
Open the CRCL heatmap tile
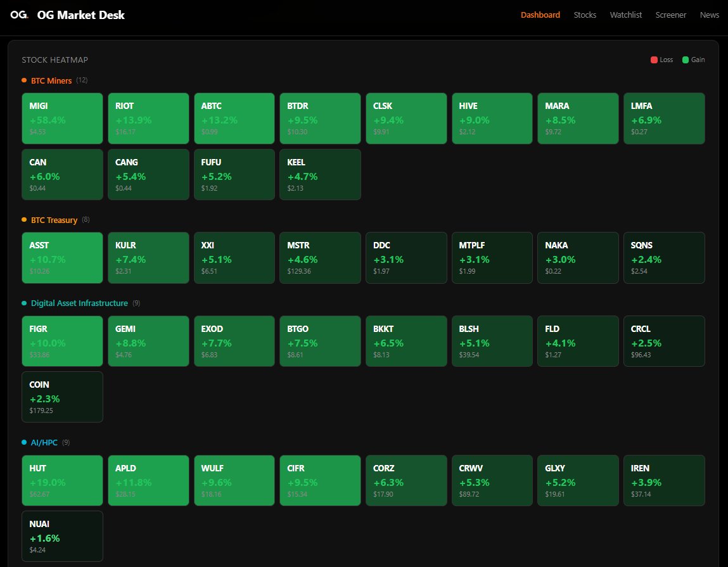click(x=663, y=341)
